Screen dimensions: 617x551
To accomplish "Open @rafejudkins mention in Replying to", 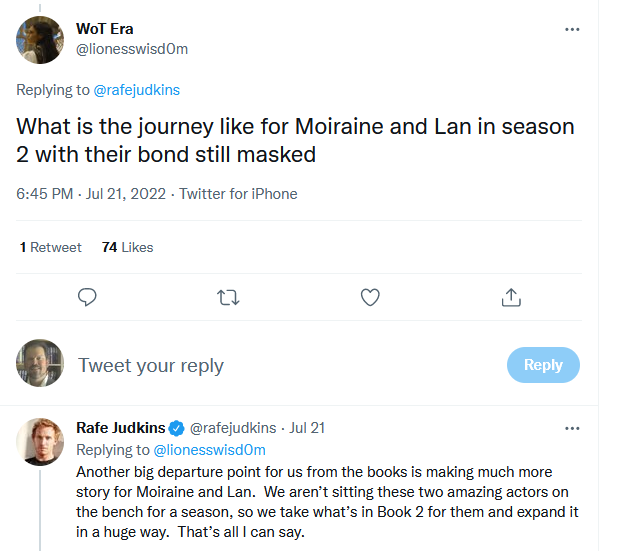I will pyautogui.click(x=136, y=90).
